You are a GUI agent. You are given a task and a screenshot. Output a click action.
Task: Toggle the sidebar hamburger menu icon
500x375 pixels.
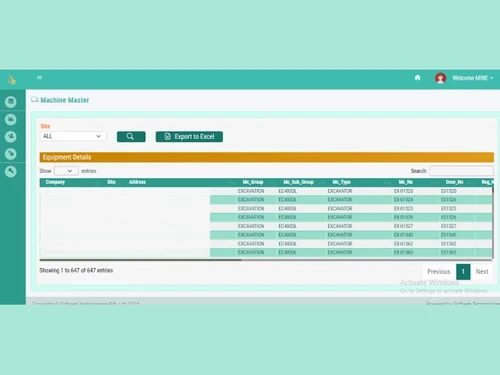click(x=39, y=77)
